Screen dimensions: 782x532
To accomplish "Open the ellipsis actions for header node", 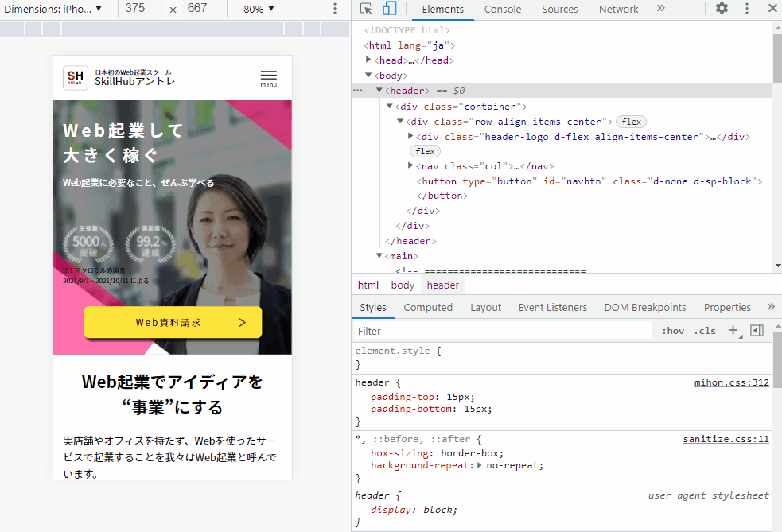I will pyautogui.click(x=357, y=91).
